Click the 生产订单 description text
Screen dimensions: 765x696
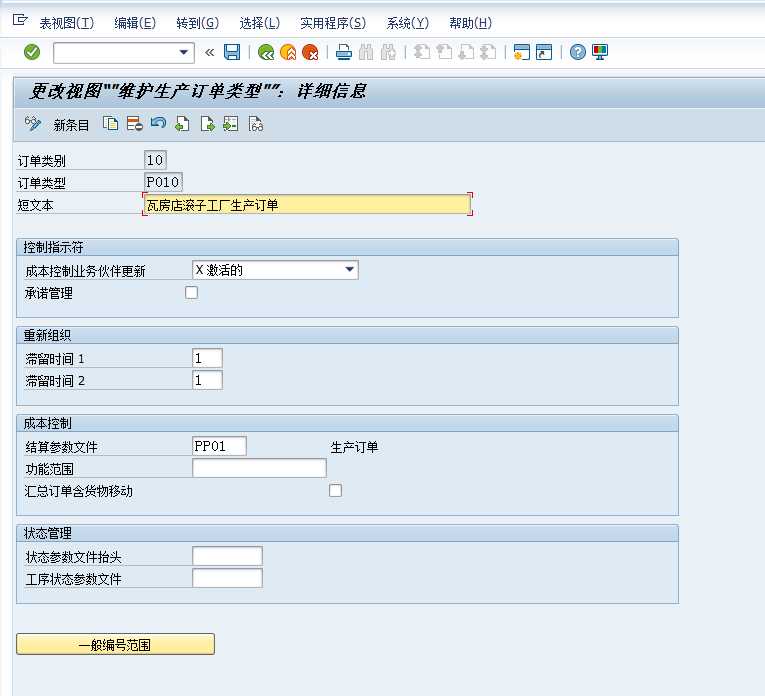click(x=354, y=447)
